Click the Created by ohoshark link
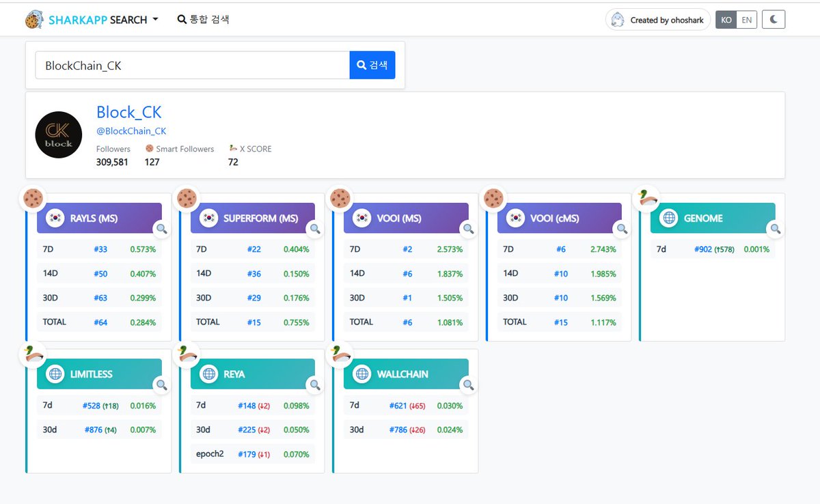The image size is (820, 504). (658, 20)
